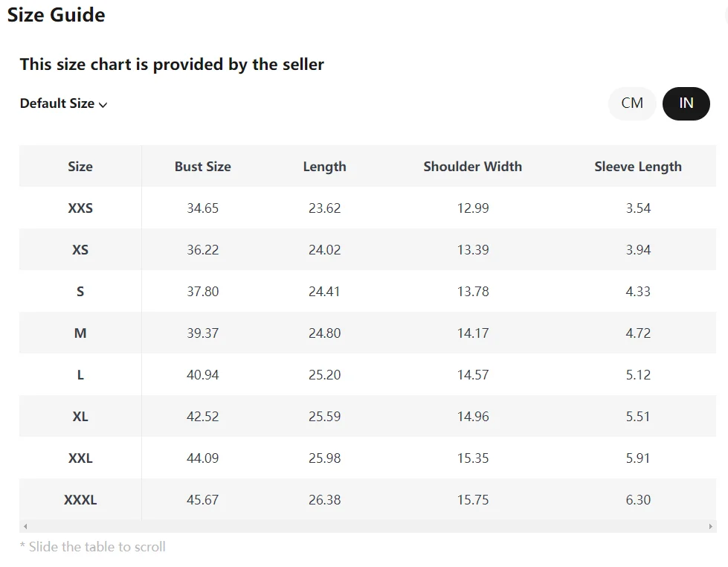Click the Default Size chevron arrow
The height and width of the screenshot is (567, 728).
[x=103, y=105]
